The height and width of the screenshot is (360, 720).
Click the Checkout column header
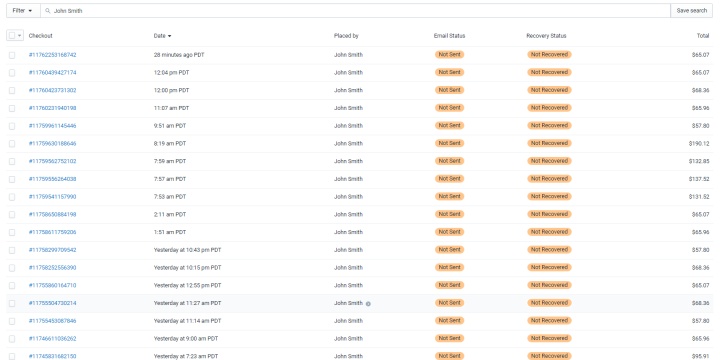click(40, 36)
